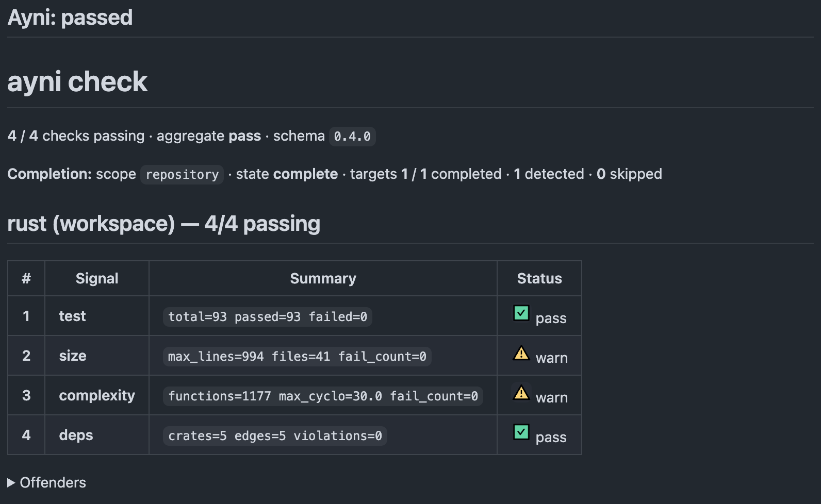821x504 pixels.
Task: Click the warning triangle icon in size row
Action: click(x=521, y=353)
